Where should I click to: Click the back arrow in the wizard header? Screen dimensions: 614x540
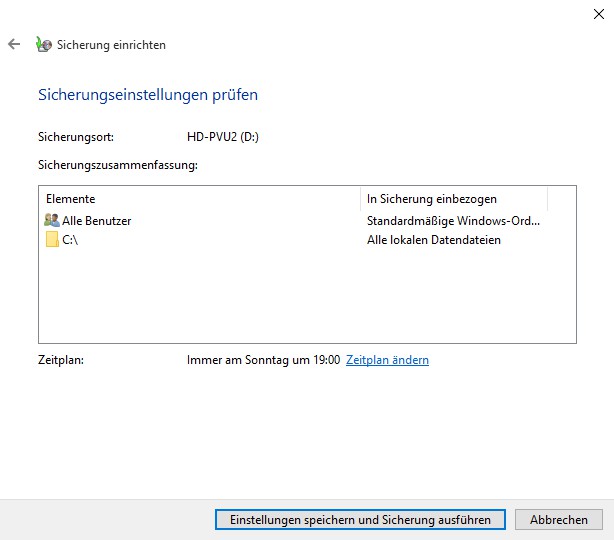point(14,44)
